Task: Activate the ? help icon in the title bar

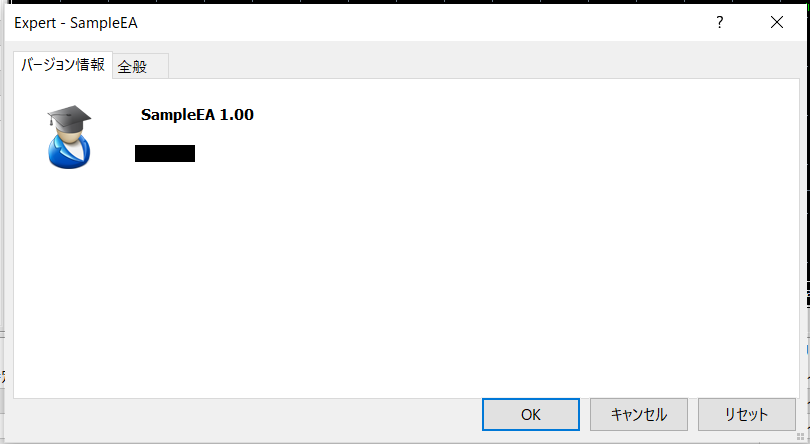Action: (720, 22)
